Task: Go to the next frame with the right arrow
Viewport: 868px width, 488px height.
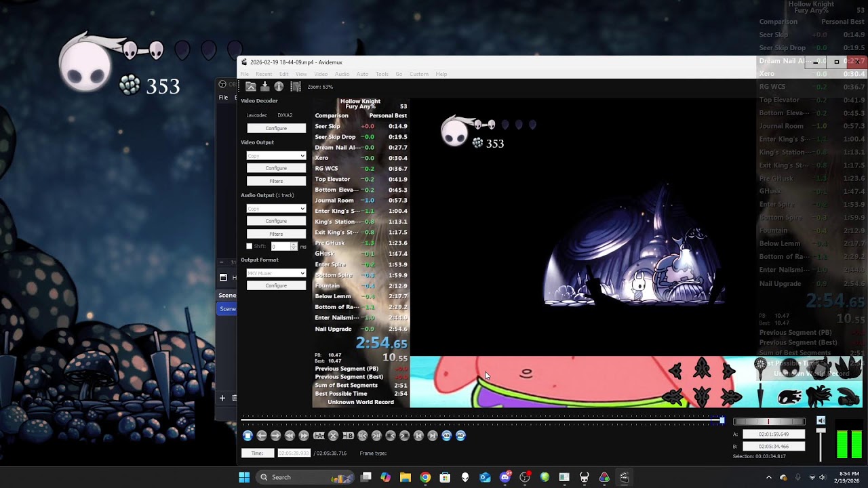Action: click(x=275, y=436)
